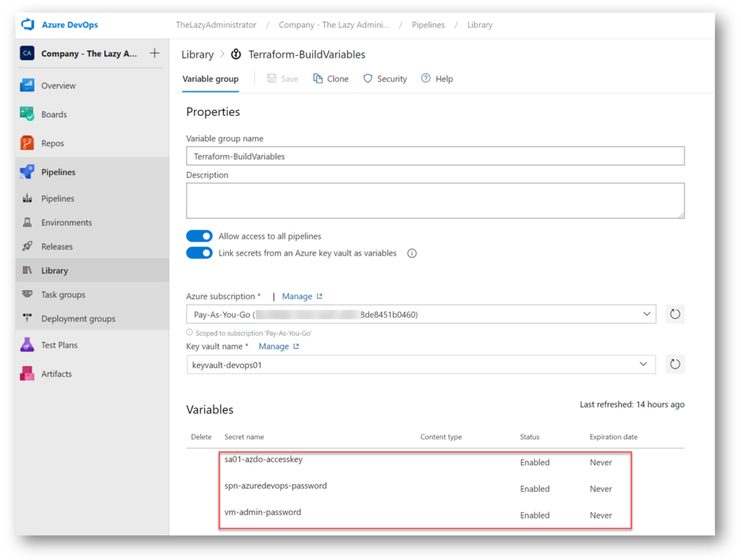Image resolution: width=741 pixels, height=560 pixels.
Task: Click the Content type column header
Action: [441, 437]
